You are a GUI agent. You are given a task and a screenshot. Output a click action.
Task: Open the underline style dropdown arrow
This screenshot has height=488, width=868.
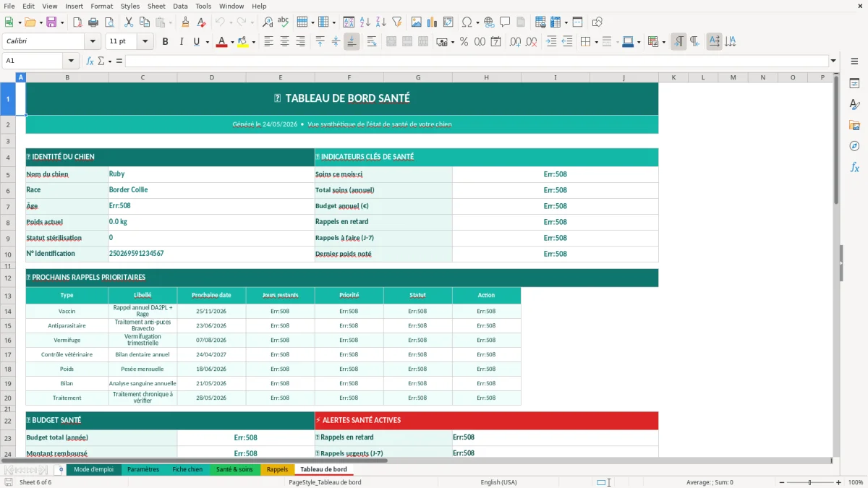point(208,42)
